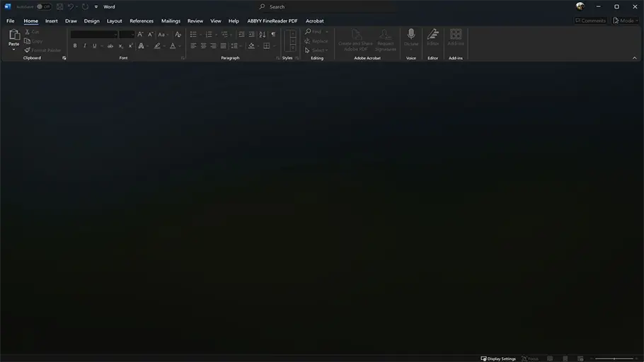
Task: Apply Italic formatting from the ribbon
Action: point(85,46)
